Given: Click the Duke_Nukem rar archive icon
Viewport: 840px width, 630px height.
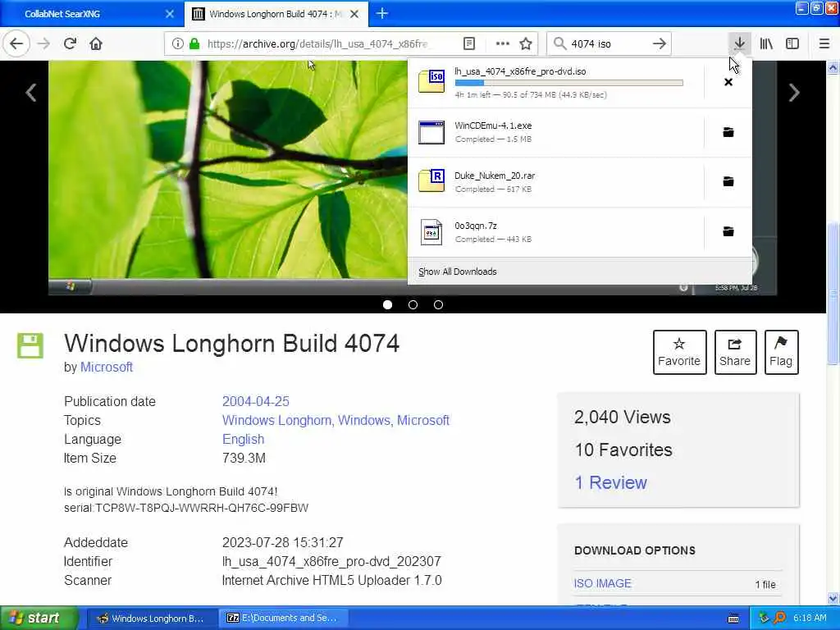Looking at the screenshot, I should (x=431, y=181).
